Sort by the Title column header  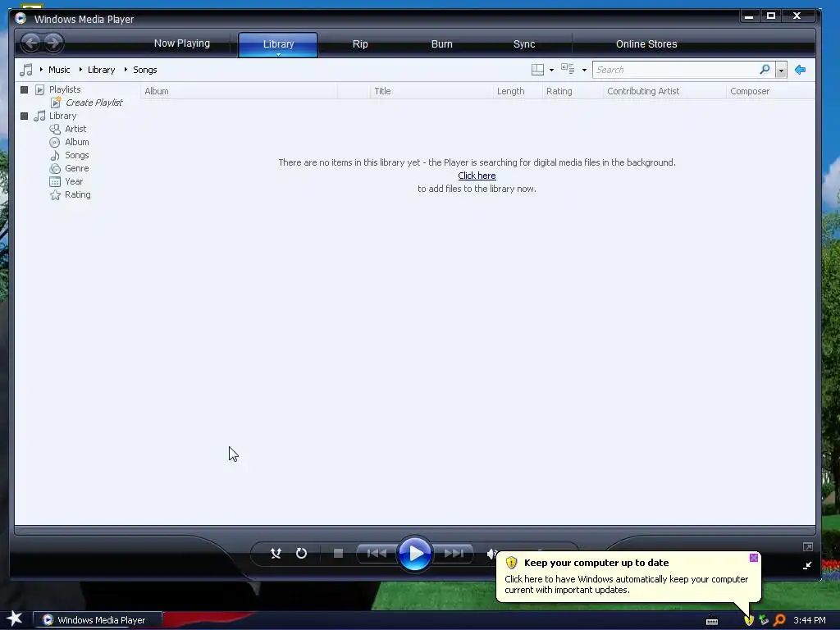pyautogui.click(x=431, y=91)
